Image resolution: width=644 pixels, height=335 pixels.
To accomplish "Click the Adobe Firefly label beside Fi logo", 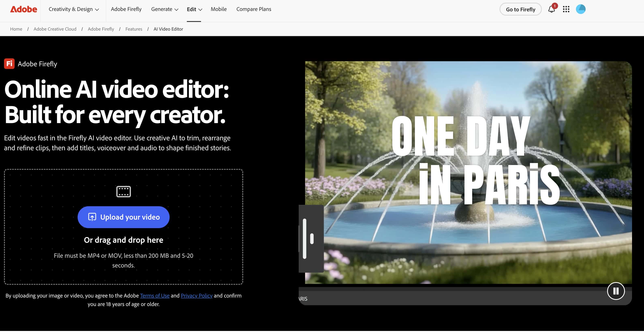I will click(x=37, y=64).
